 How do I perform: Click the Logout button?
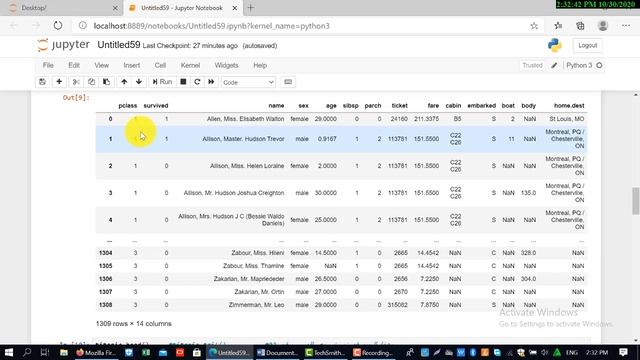587,45
